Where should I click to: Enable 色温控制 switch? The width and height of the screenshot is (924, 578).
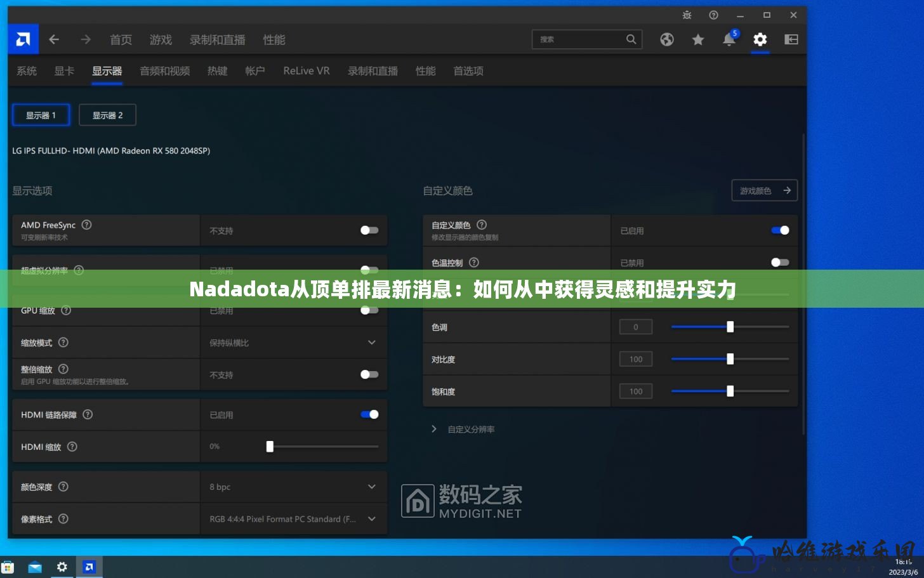(x=780, y=262)
